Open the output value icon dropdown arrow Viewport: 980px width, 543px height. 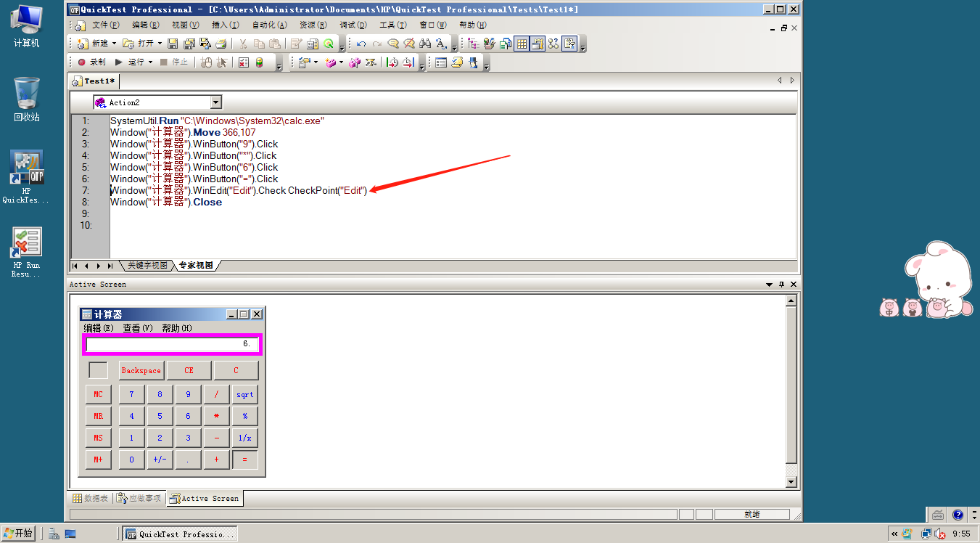(x=341, y=62)
